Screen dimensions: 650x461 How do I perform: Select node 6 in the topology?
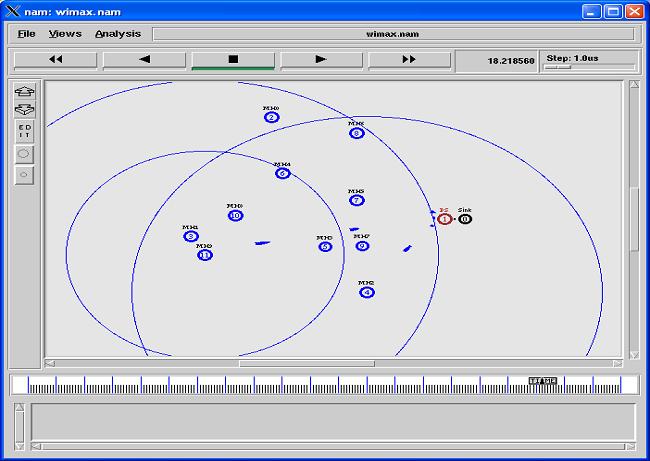[x=283, y=173]
